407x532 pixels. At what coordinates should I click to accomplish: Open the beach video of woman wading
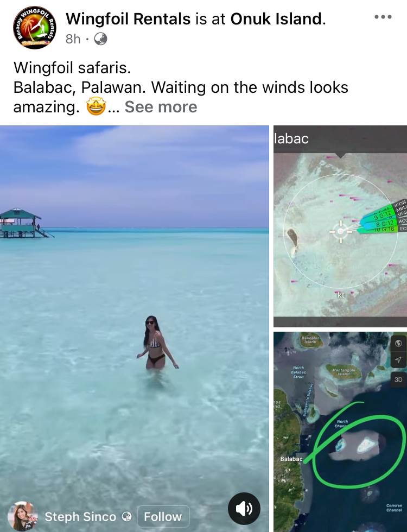pyautogui.click(x=135, y=329)
